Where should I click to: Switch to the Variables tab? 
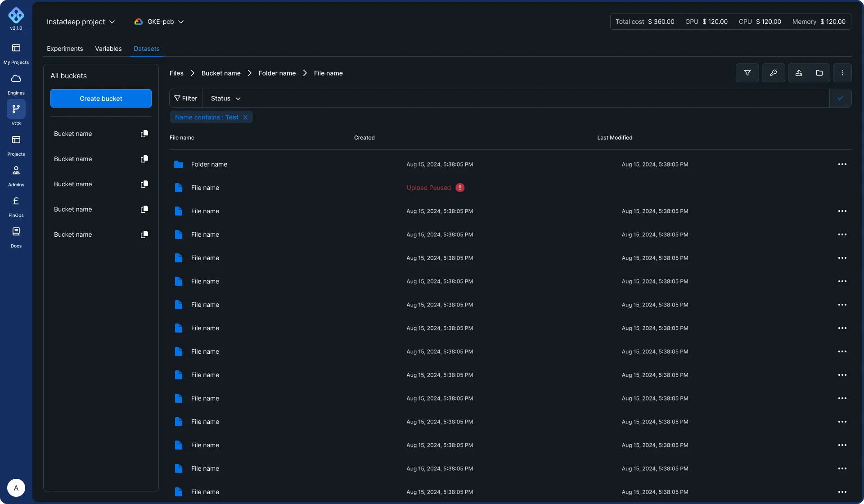tap(108, 49)
